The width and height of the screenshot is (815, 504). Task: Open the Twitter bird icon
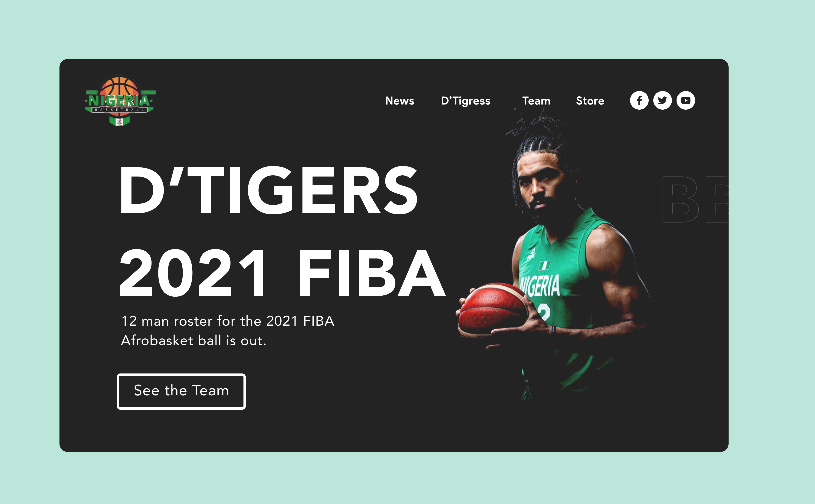tap(662, 100)
